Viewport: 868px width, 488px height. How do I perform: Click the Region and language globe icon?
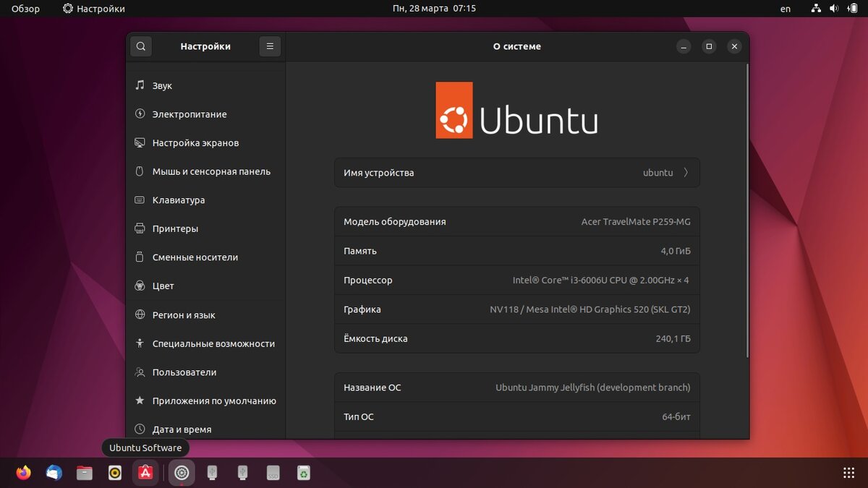pyautogui.click(x=140, y=314)
